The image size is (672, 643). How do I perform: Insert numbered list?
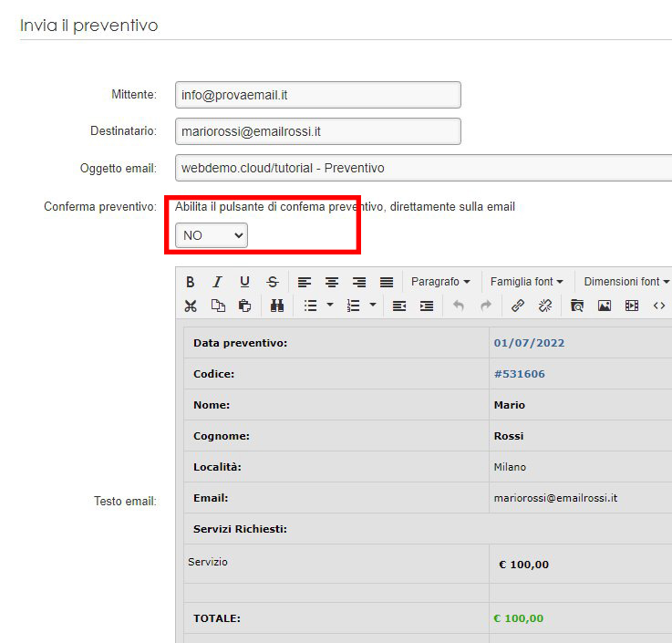point(353,306)
